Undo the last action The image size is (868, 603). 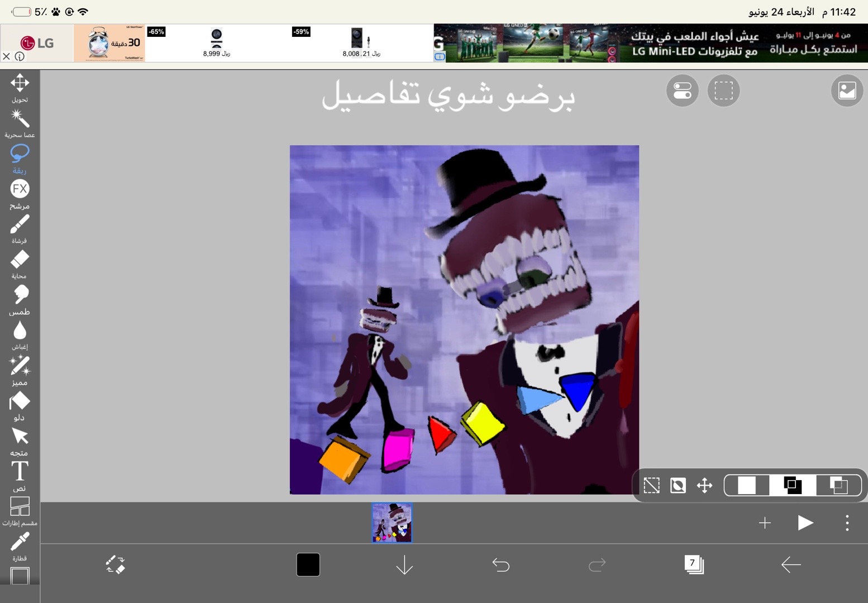(x=500, y=565)
